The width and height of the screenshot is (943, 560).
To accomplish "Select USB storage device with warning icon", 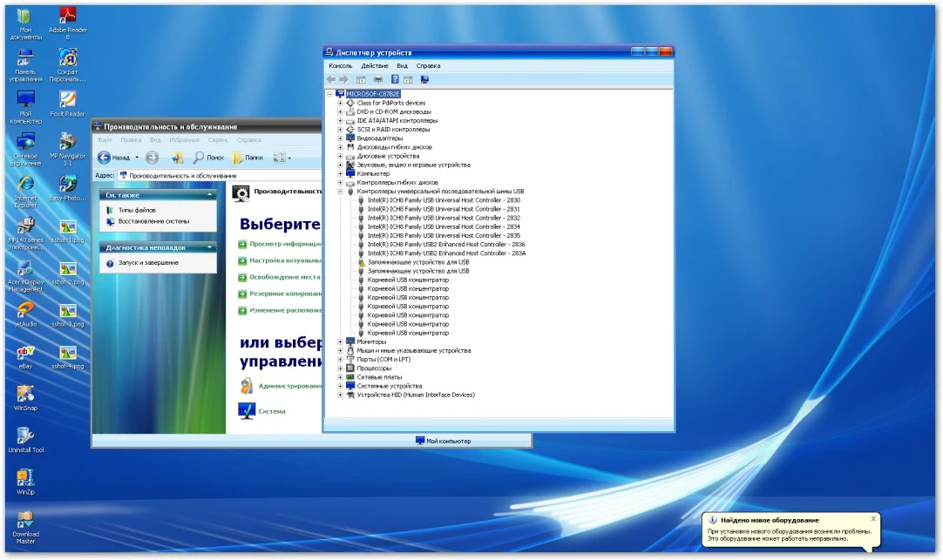I will tap(418, 262).
